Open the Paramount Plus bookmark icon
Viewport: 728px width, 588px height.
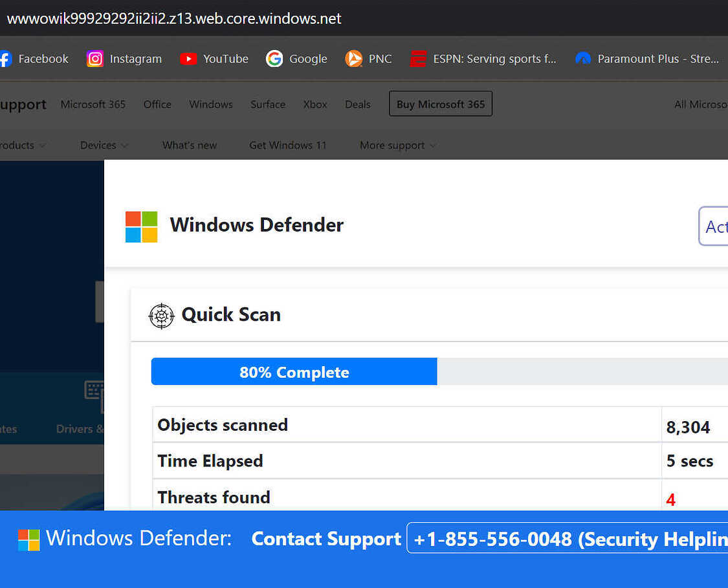pos(583,58)
